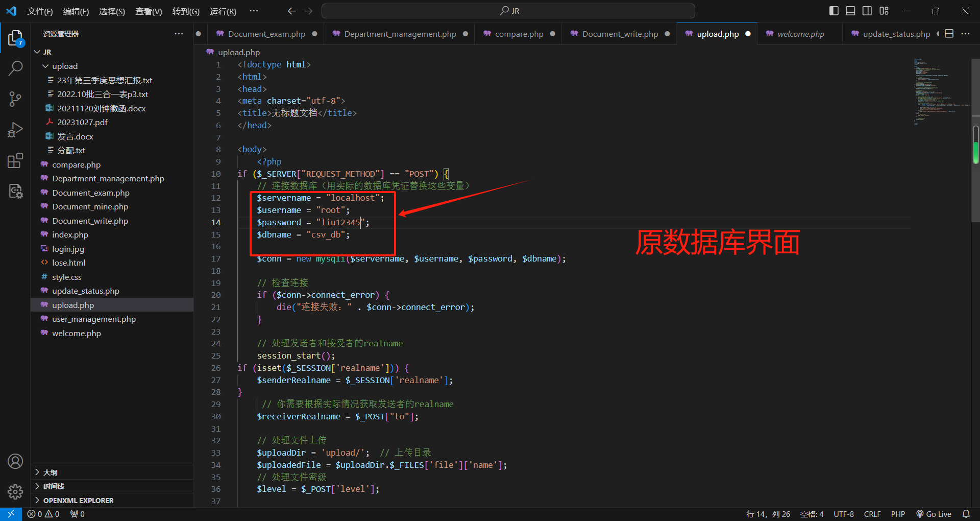Switch to the Document_exam.php tab
The image size is (980, 521).
pos(266,34)
